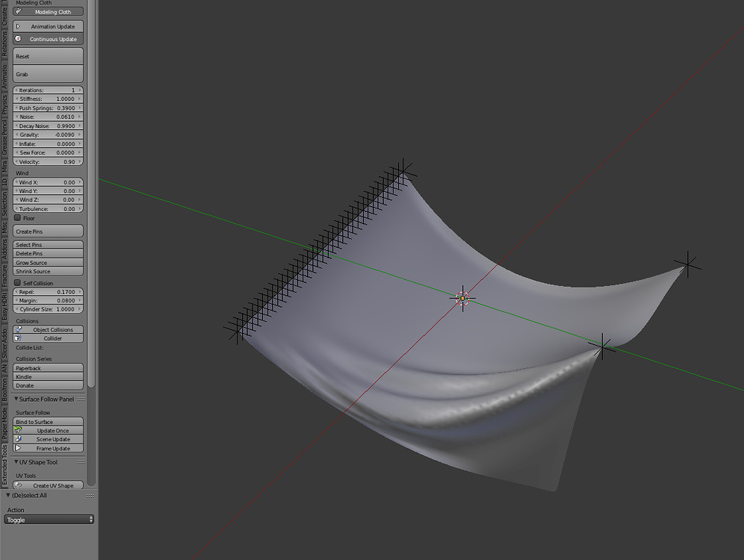Toggle Update Once
Image resolution: width=744 pixels, height=560 pixels.
coord(48,431)
